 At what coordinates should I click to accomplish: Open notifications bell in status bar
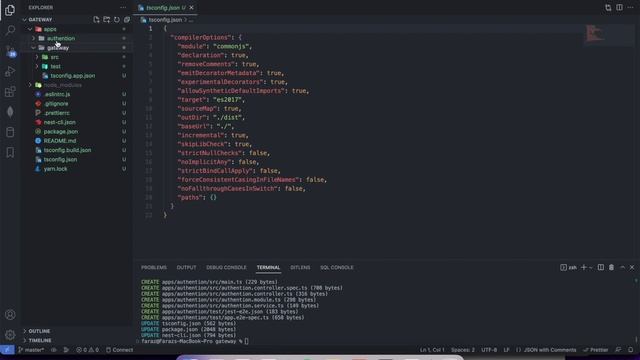(631, 350)
